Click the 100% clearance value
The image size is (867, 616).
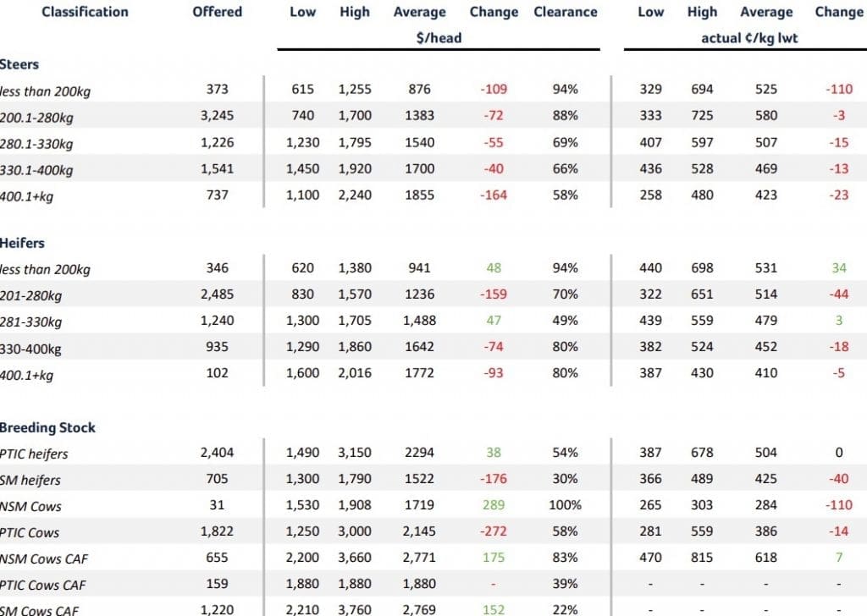(x=565, y=505)
